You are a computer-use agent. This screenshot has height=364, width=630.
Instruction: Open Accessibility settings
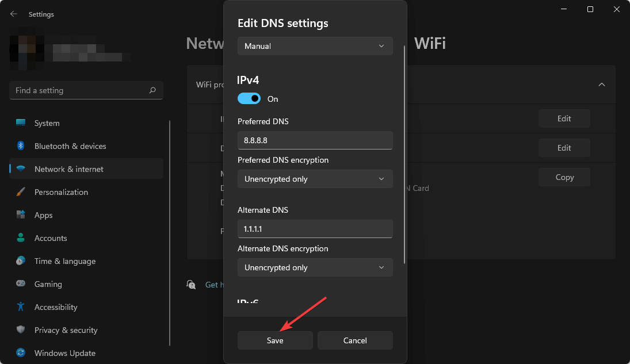click(x=55, y=306)
